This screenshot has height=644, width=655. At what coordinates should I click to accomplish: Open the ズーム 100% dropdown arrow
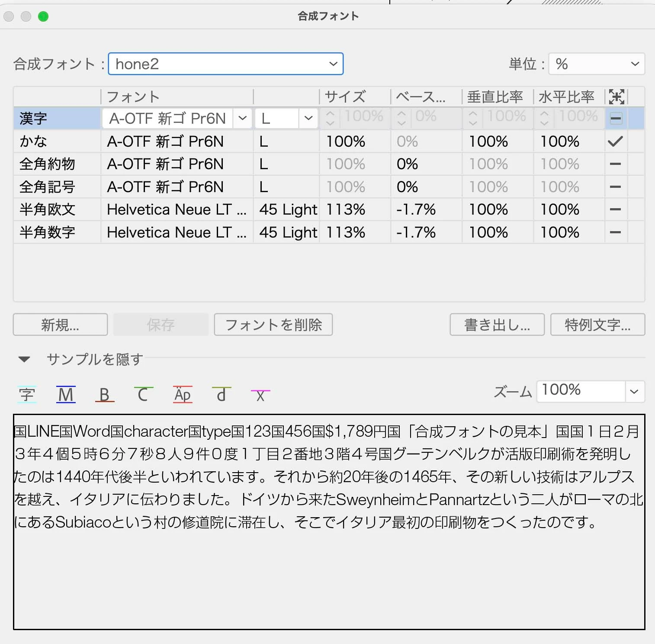634,392
